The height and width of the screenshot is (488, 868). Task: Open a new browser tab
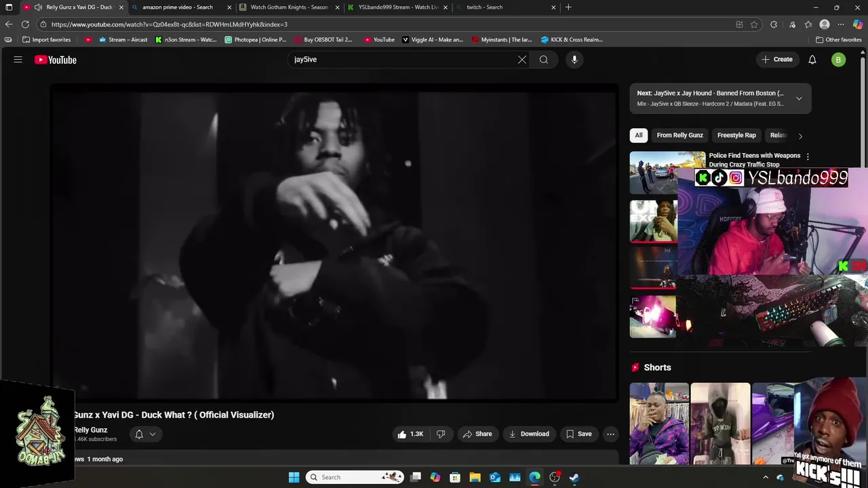tap(568, 7)
